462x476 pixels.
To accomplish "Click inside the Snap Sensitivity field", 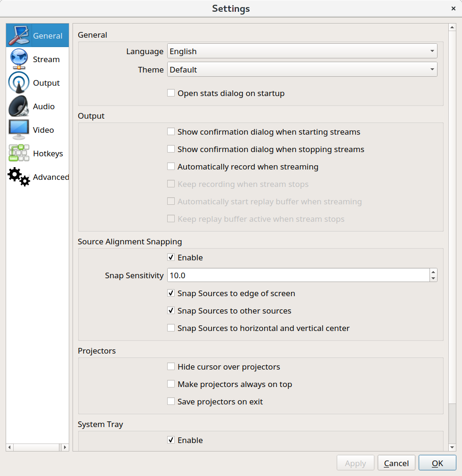I will pyautogui.click(x=298, y=275).
